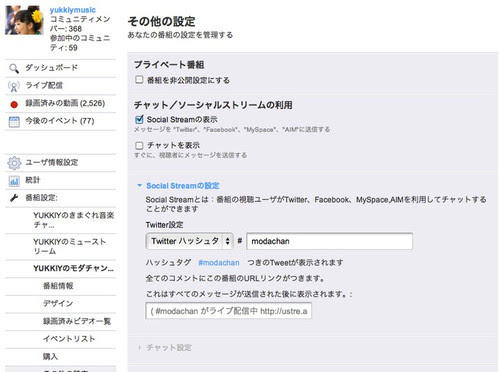Click the modachan hashtag input field
This screenshot has height=372, width=500.
coord(329,241)
